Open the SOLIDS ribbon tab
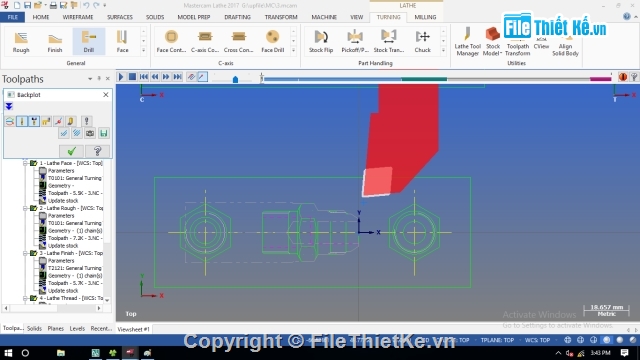 [x=155, y=17]
